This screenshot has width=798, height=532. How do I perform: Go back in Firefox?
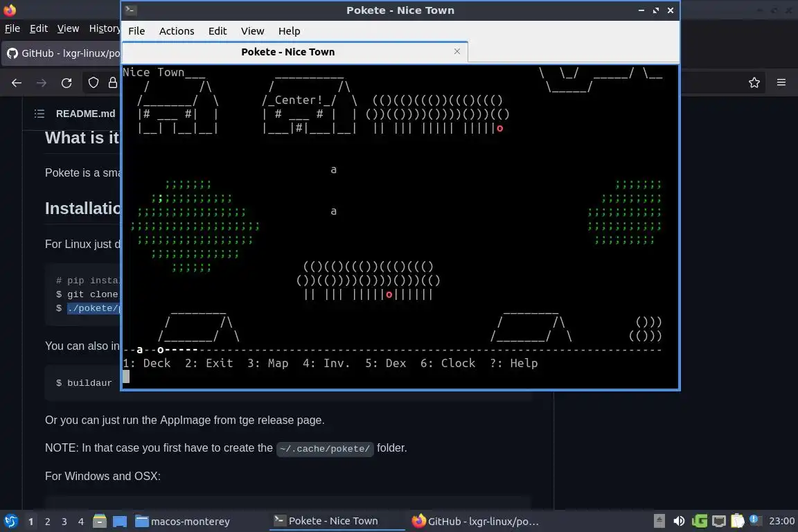[x=17, y=82]
